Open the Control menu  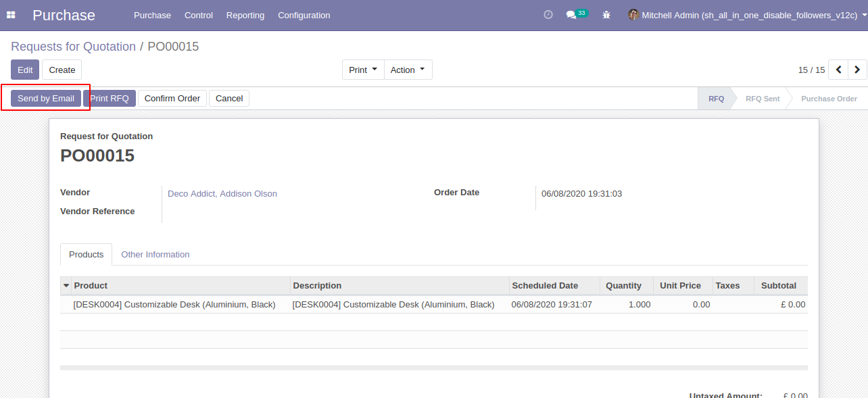click(x=199, y=15)
